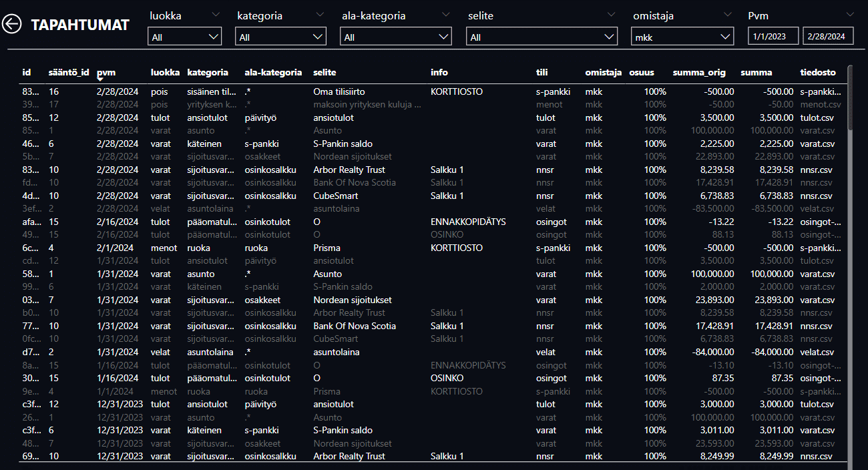Image resolution: width=868 pixels, height=470 pixels.
Task: Click the sääntö_id column header
Action: (x=69, y=72)
